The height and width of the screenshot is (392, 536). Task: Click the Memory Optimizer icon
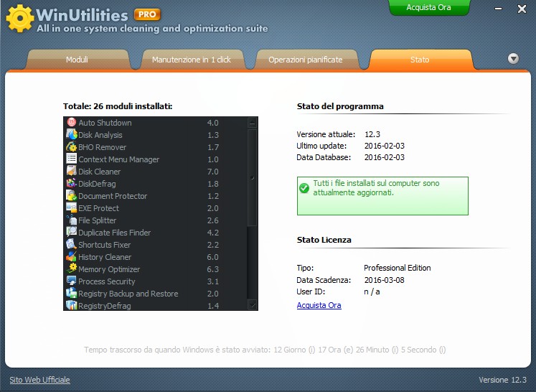coord(72,269)
